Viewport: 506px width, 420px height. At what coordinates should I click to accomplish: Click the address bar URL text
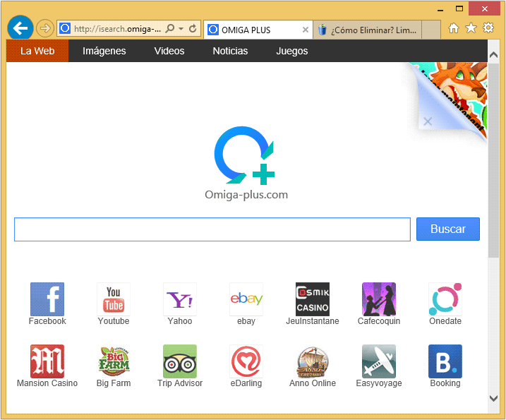click(x=117, y=29)
